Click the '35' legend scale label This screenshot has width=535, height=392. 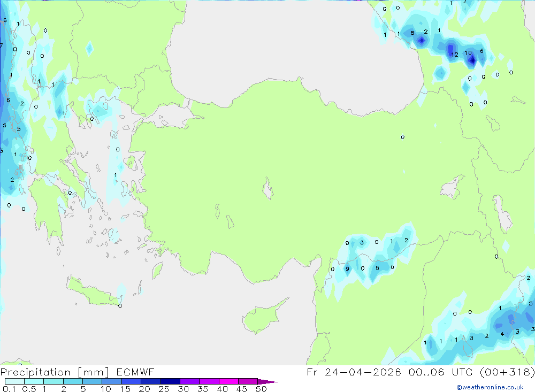pyautogui.click(x=203, y=389)
